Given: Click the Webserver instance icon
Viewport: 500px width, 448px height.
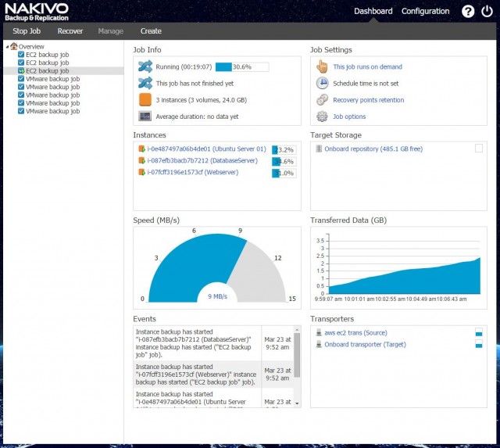Looking at the screenshot, I should 141,172.
